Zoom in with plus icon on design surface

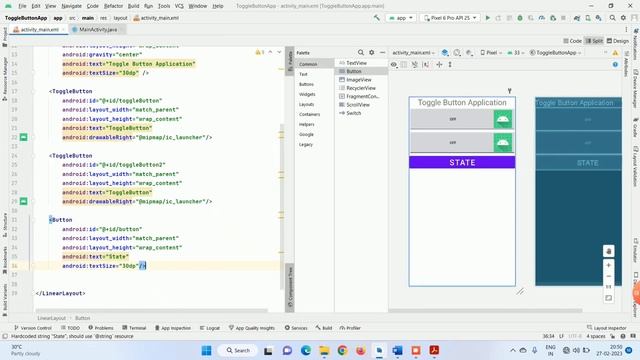609,265
